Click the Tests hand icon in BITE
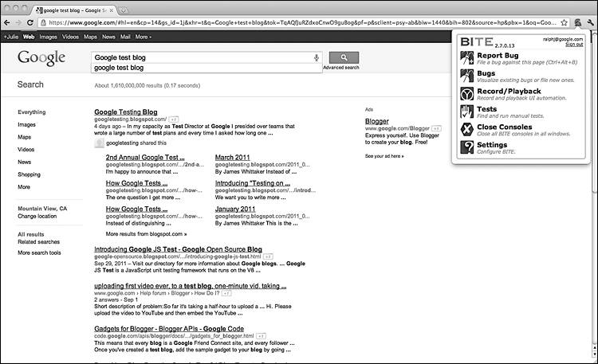Screen dimensions: 598x364 pyautogui.click(x=466, y=112)
